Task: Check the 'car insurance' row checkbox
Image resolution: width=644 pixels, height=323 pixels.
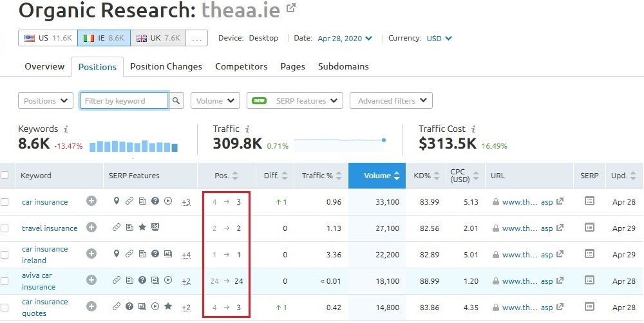Action: click(x=5, y=202)
